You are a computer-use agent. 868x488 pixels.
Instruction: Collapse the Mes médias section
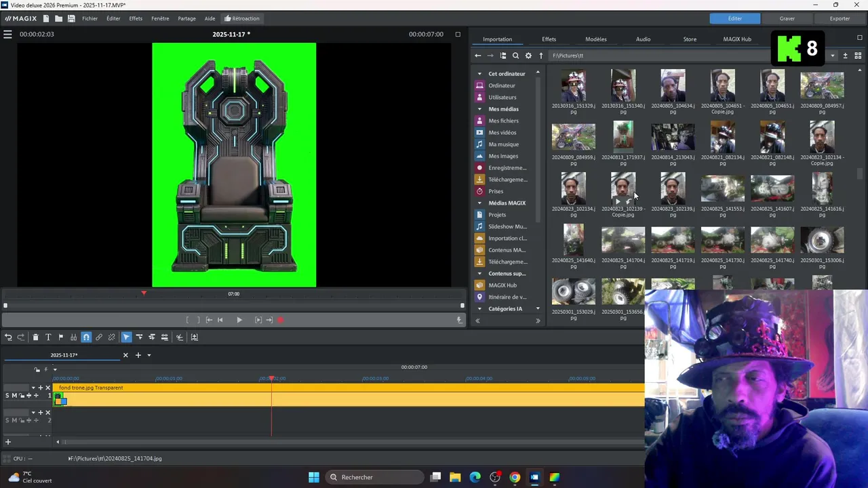479,109
